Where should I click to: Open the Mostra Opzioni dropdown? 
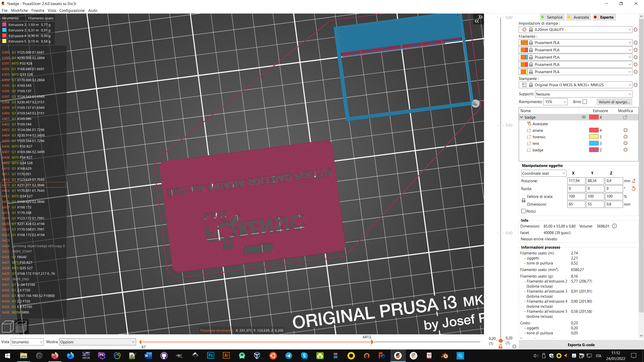[x=97, y=342]
